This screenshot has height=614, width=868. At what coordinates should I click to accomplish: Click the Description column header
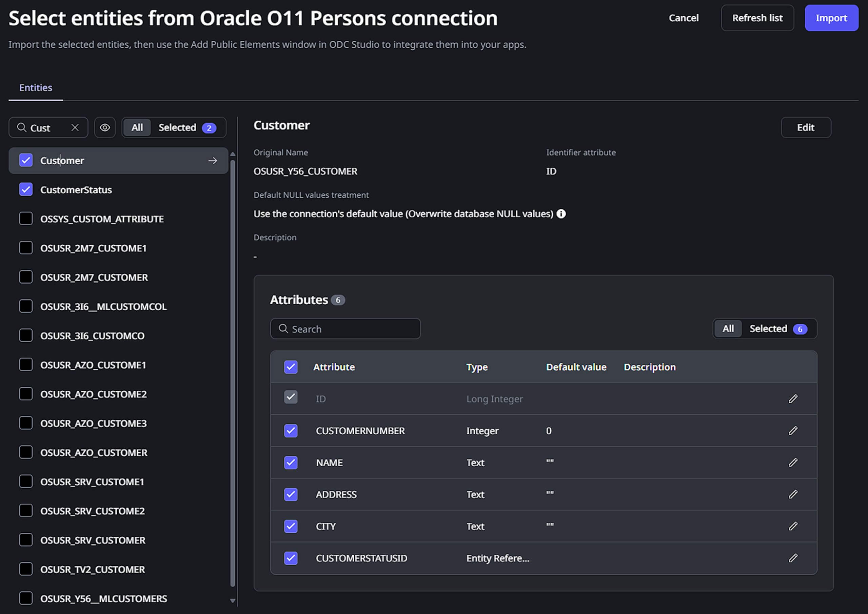649,368
